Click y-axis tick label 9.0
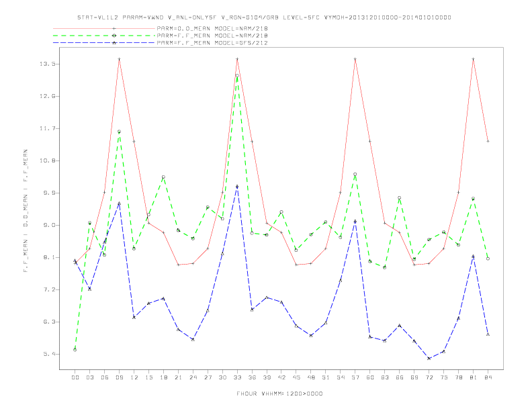The width and height of the screenshot is (532, 411). pos(50,225)
